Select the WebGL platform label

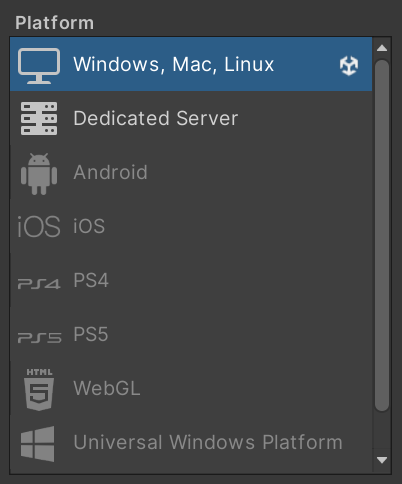coord(107,388)
